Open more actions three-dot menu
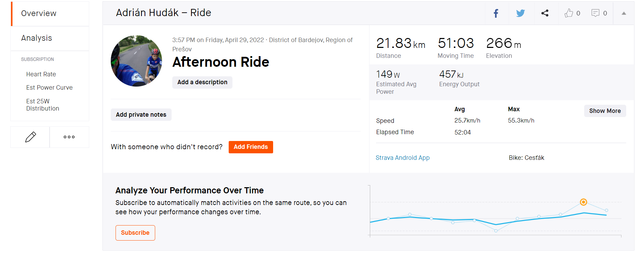Image resolution: width=644 pixels, height=257 pixels. point(69,137)
